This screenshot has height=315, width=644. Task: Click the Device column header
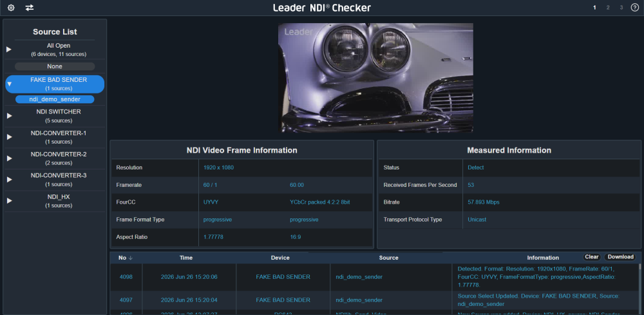coord(280,258)
